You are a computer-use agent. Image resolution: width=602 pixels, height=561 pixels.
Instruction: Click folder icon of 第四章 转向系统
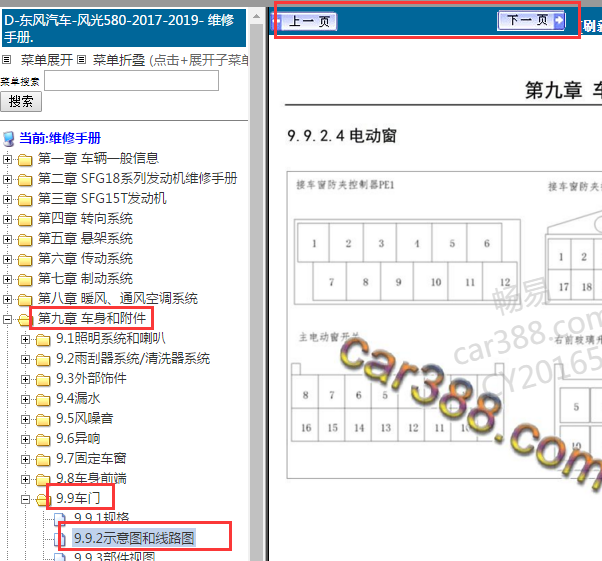point(25,219)
